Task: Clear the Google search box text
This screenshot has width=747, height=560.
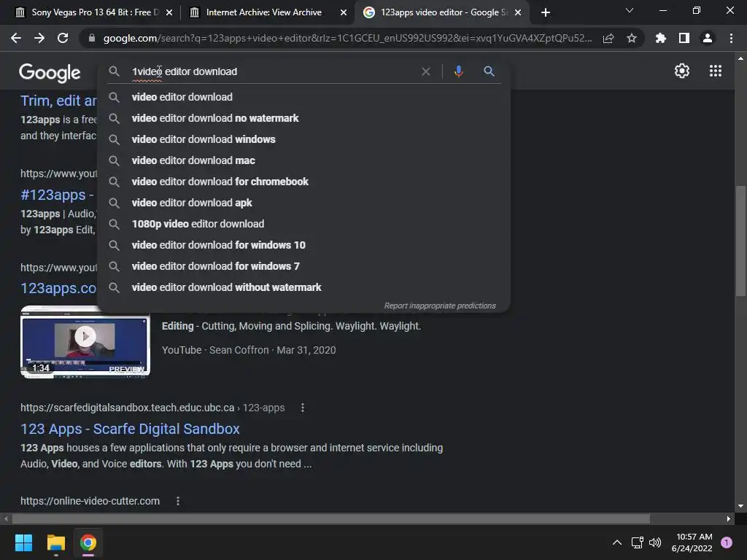Action: click(x=426, y=71)
